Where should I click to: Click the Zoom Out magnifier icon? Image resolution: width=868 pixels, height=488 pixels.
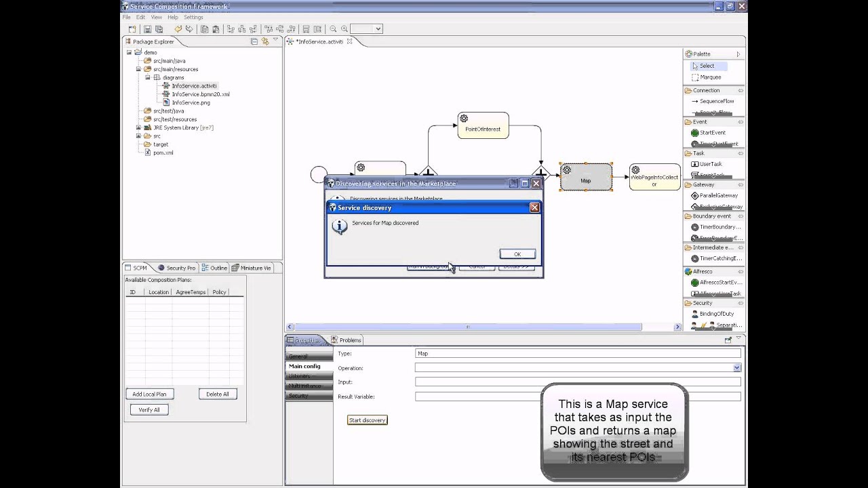[333, 29]
